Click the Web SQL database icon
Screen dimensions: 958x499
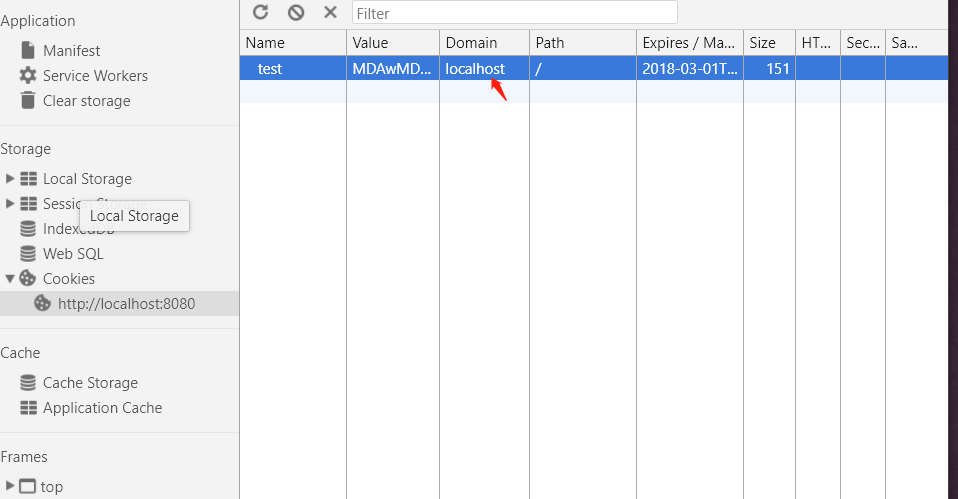(28, 254)
